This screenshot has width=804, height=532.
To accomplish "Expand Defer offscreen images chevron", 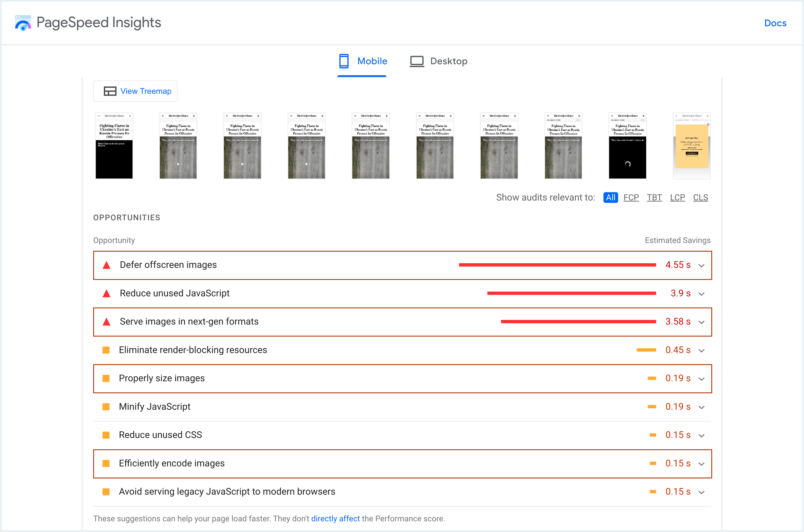I will point(701,266).
